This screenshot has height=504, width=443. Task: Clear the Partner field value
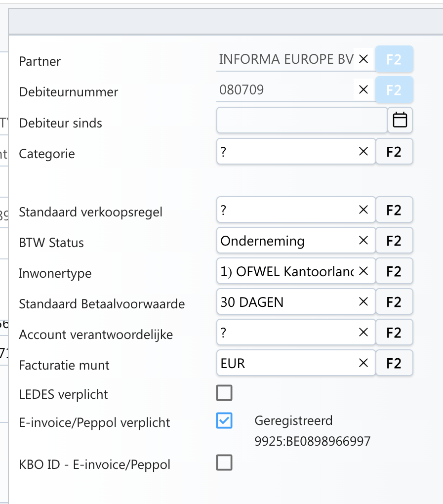coord(363,59)
